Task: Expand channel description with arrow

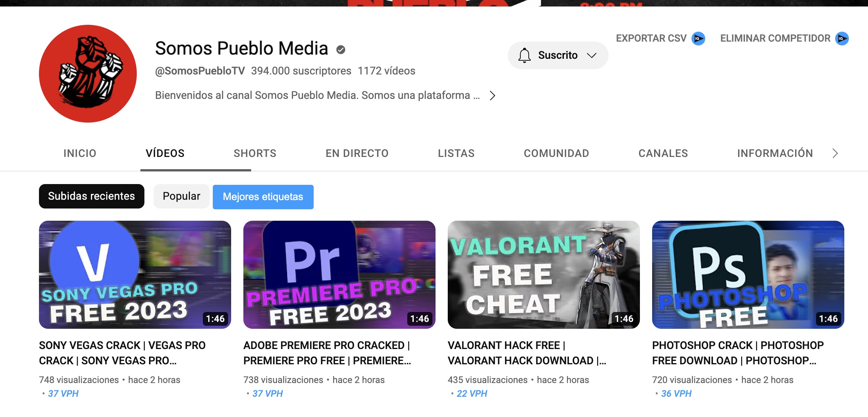Action: 492,95
